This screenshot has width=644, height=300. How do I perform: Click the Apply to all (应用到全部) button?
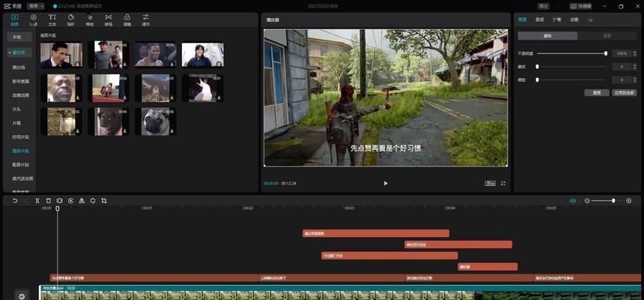pos(625,93)
